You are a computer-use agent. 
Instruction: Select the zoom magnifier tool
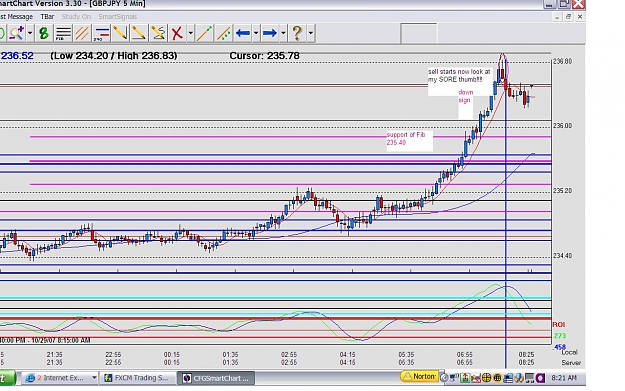[x=17, y=33]
